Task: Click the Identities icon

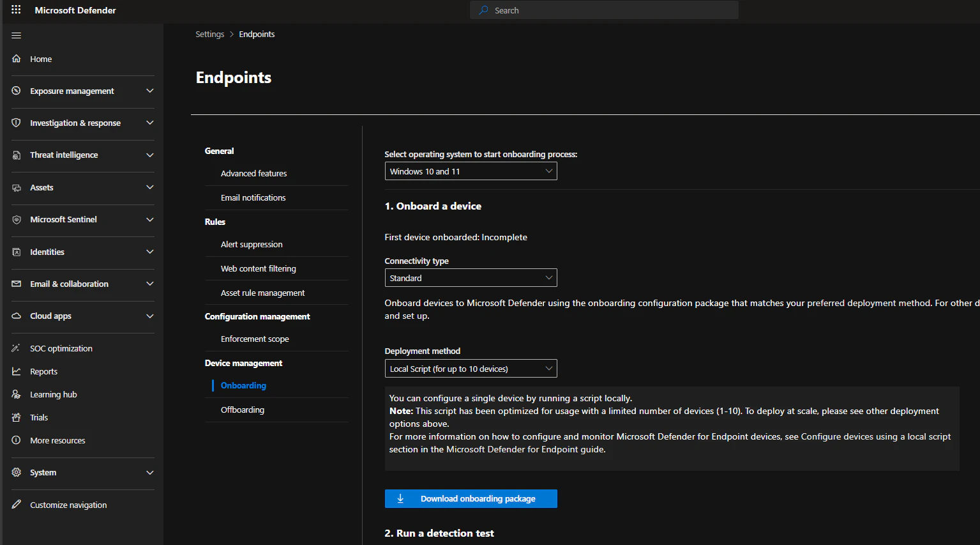Action: pos(17,252)
